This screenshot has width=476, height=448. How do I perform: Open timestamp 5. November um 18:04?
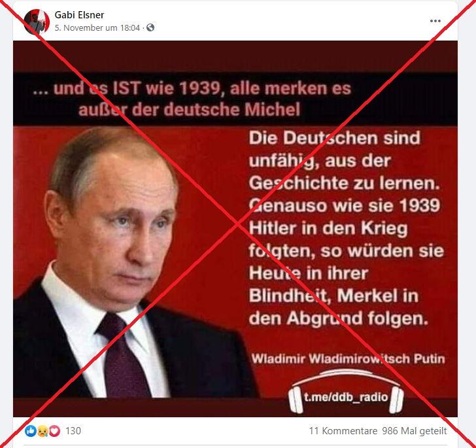coord(97,27)
